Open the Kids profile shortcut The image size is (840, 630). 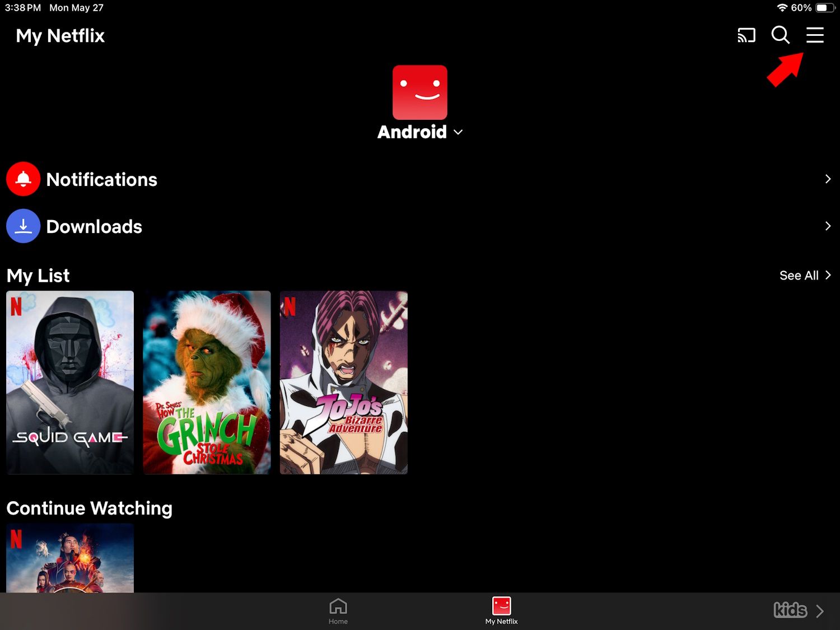[x=790, y=610]
